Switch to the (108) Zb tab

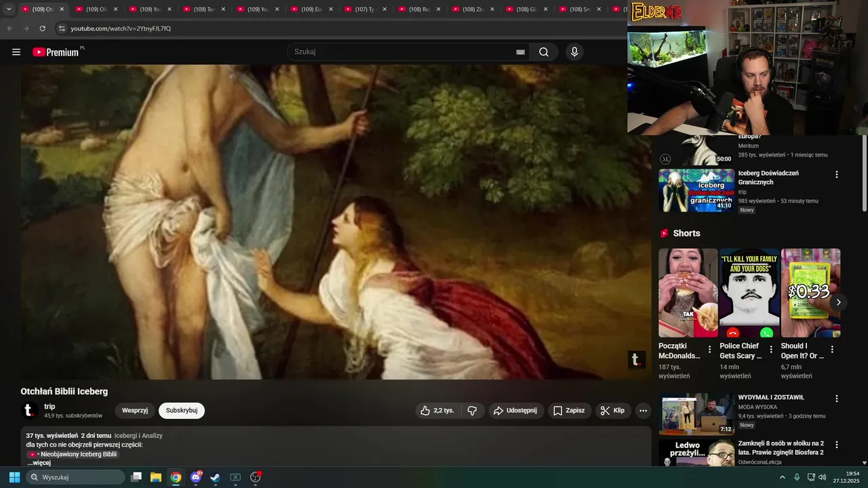coord(473,9)
